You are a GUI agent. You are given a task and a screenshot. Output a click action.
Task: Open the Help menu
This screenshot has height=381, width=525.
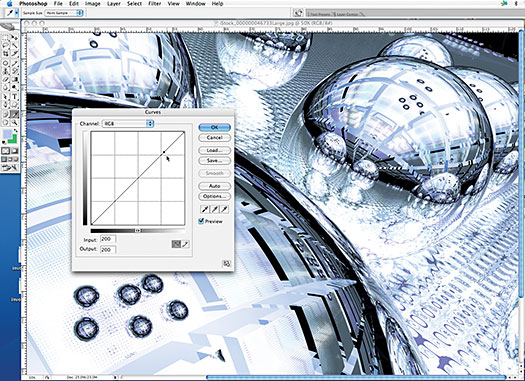[x=217, y=4]
